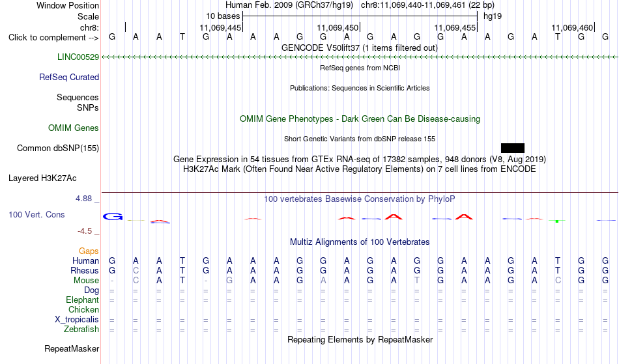Click 'Repeating Elements by RepeatMasker' title
This screenshot has width=619, height=364.
(360, 339)
